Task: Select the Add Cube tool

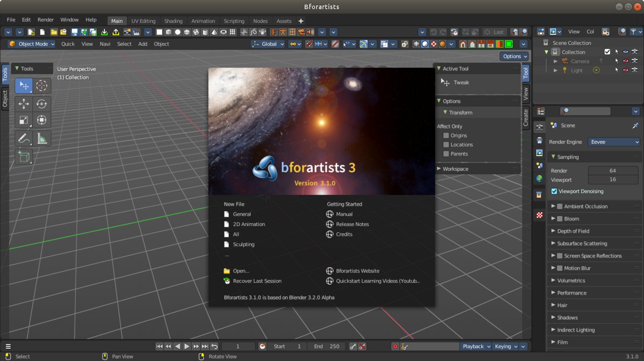Action: pos(24,157)
